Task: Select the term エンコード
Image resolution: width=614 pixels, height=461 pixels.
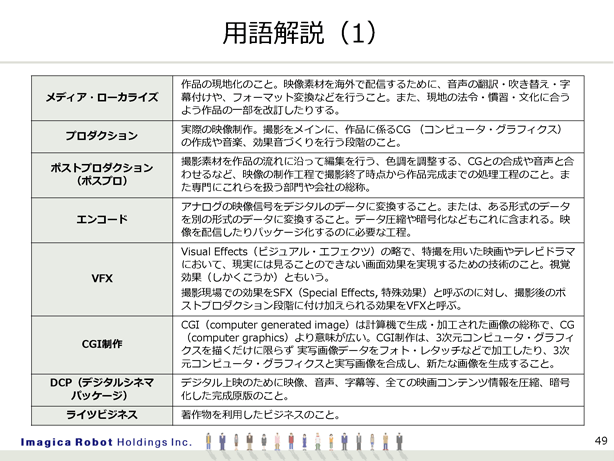Action: pos(102,219)
